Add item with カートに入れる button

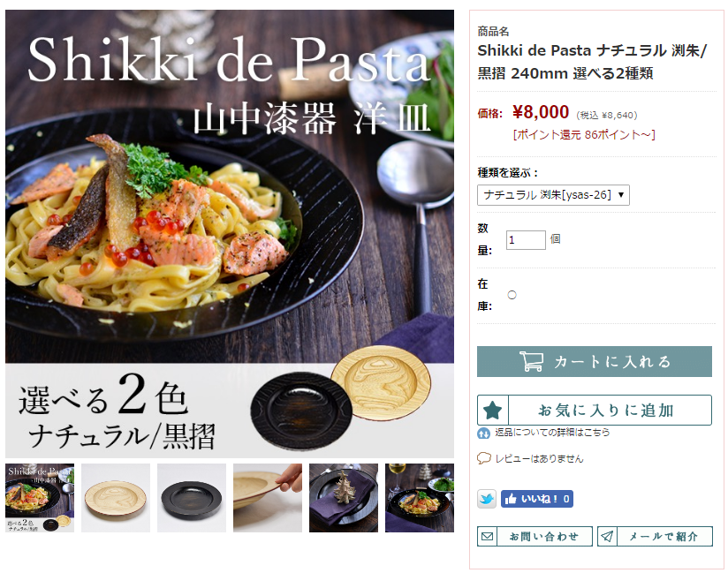click(x=595, y=361)
